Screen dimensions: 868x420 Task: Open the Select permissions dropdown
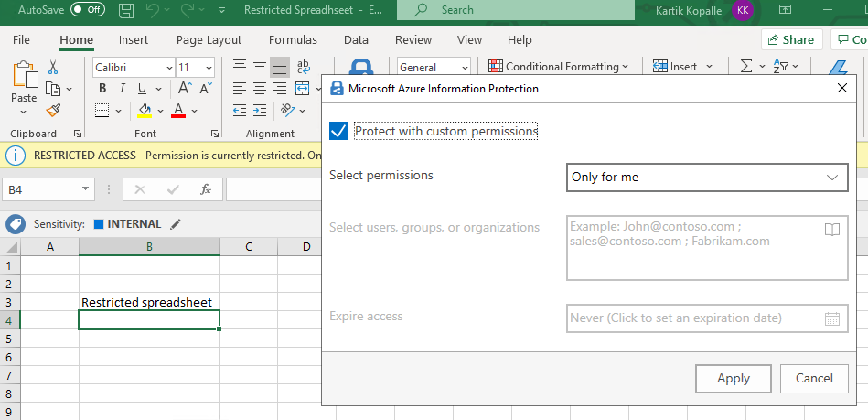coord(707,178)
